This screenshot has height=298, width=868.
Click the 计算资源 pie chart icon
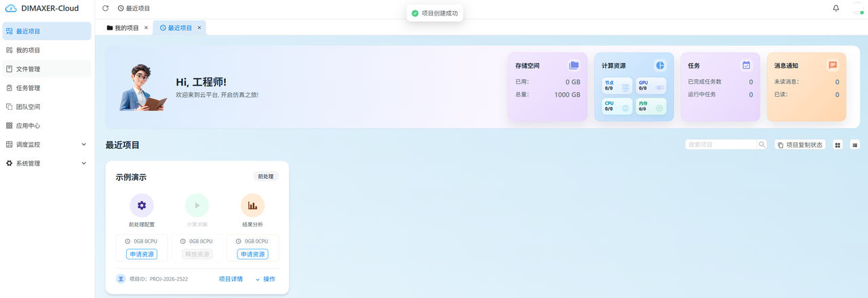660,65
